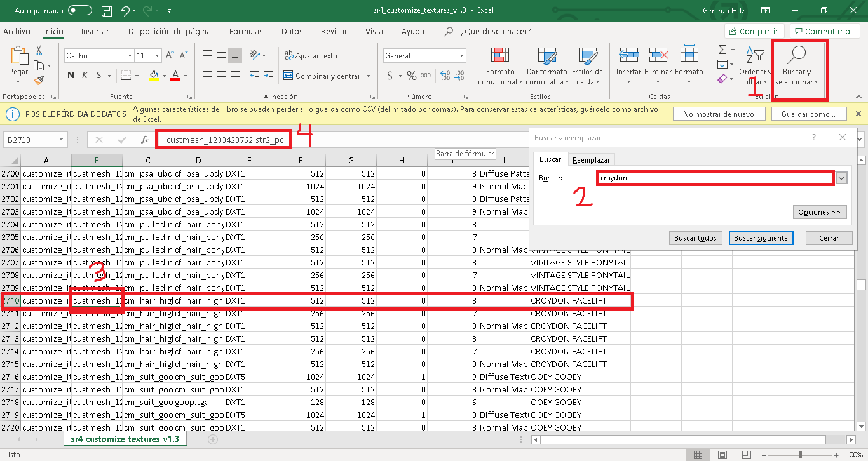Switch to the Insertar ribbon tab
The width and height of the screenshot is (868, 461).
tap(95, 31)
